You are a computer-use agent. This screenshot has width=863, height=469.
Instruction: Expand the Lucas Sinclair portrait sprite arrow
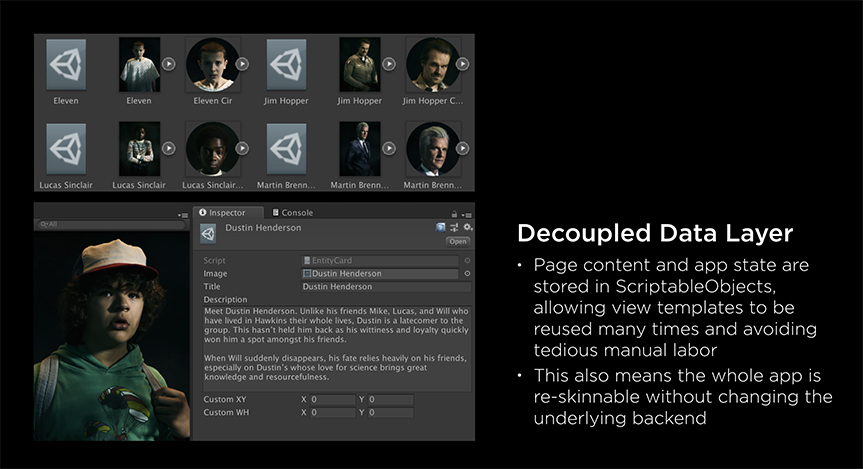[x=169, y=148]
